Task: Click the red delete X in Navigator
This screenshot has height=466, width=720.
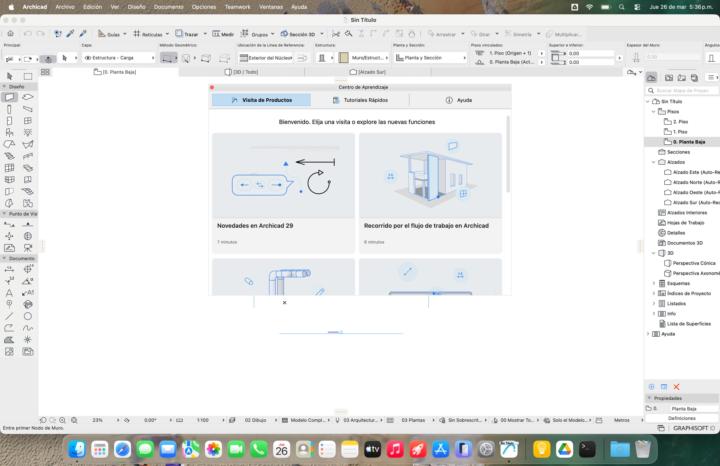Action: pos(676,387)
